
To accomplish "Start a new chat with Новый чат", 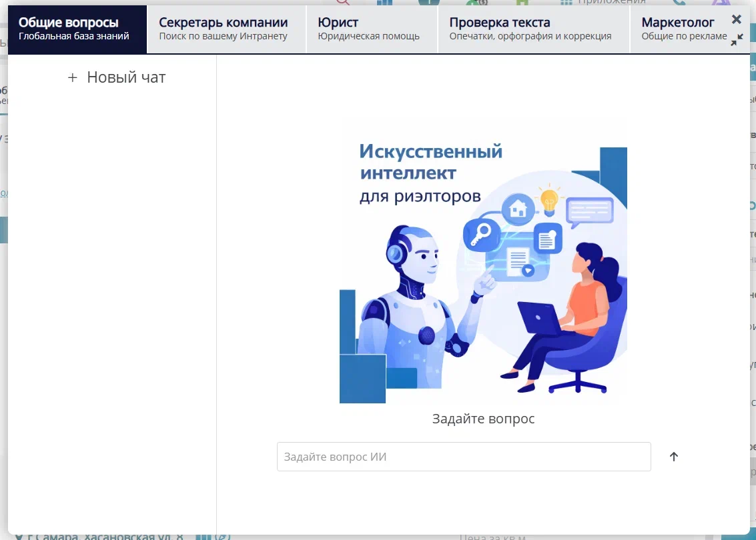I will 125,78.
